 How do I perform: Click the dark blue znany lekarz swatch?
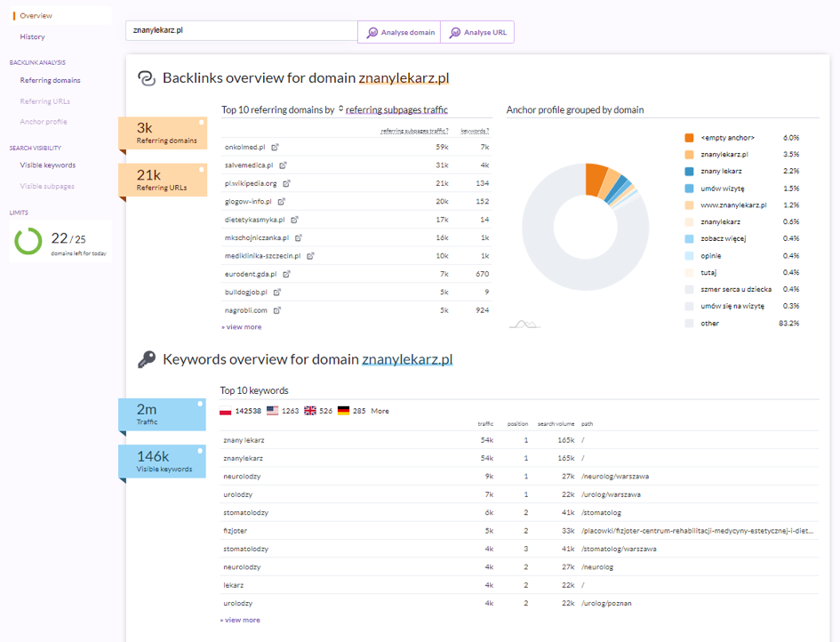690,172
